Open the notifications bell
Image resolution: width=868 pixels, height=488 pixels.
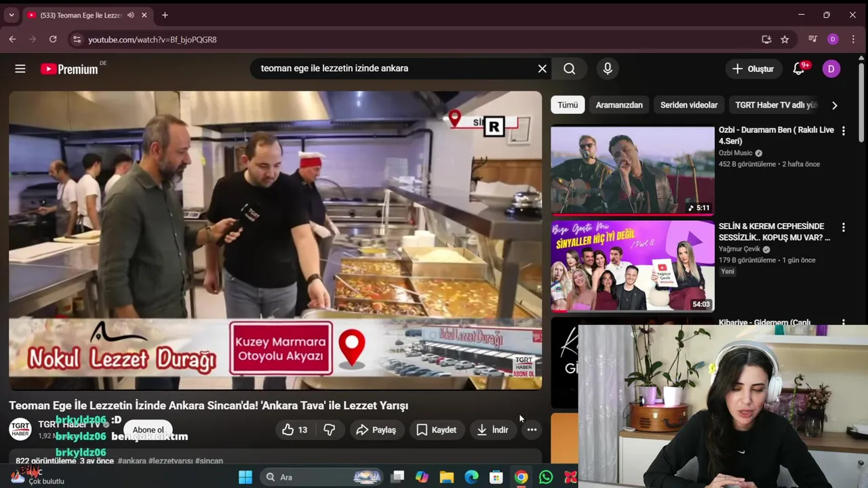tap(798, 68)
